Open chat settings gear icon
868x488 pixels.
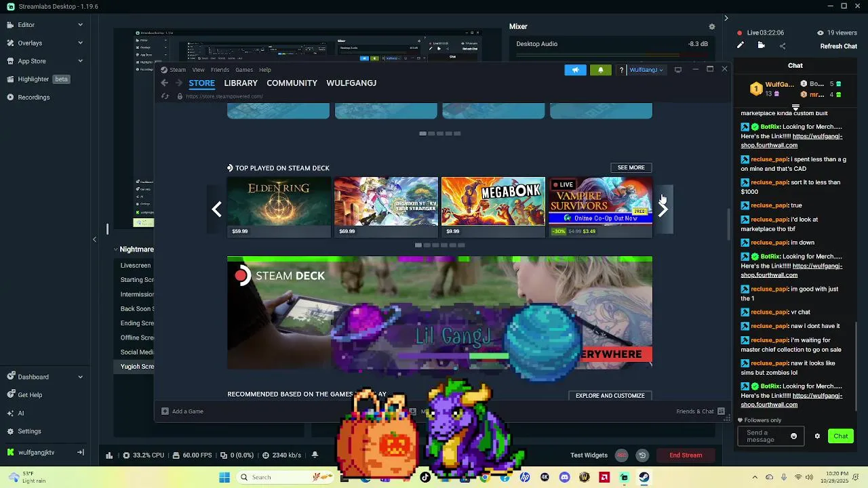[817, 436]
